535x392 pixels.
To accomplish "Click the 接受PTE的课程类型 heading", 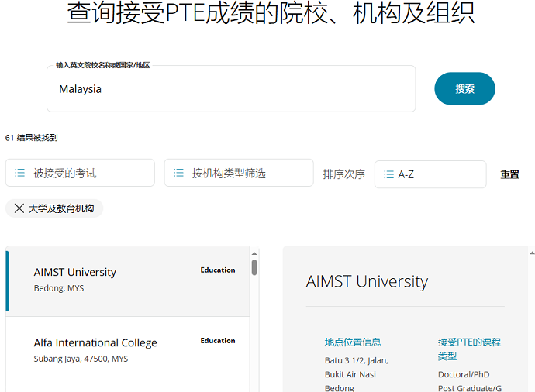I will tap(469, 349).
